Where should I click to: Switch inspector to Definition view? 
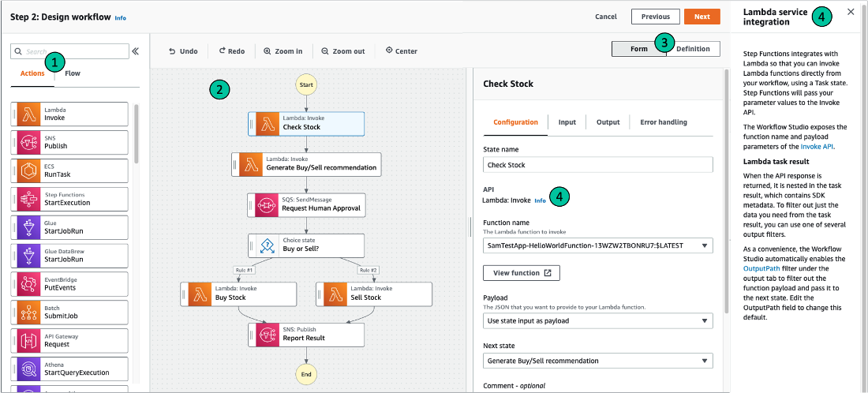(693, 49)
